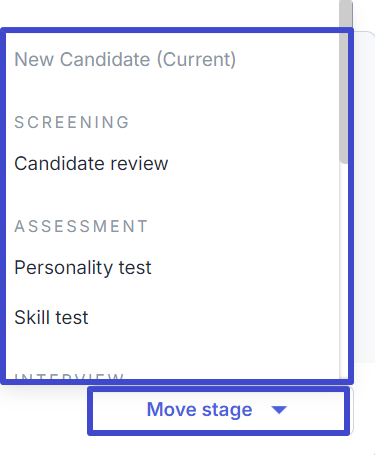375x455 pixels.
Task: Click the Move stage dropdown arrow
Action: pos(279,410)
